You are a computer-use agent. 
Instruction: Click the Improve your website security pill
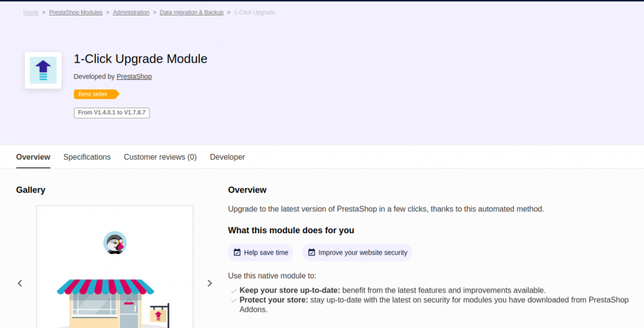click(x=357, y=253)
